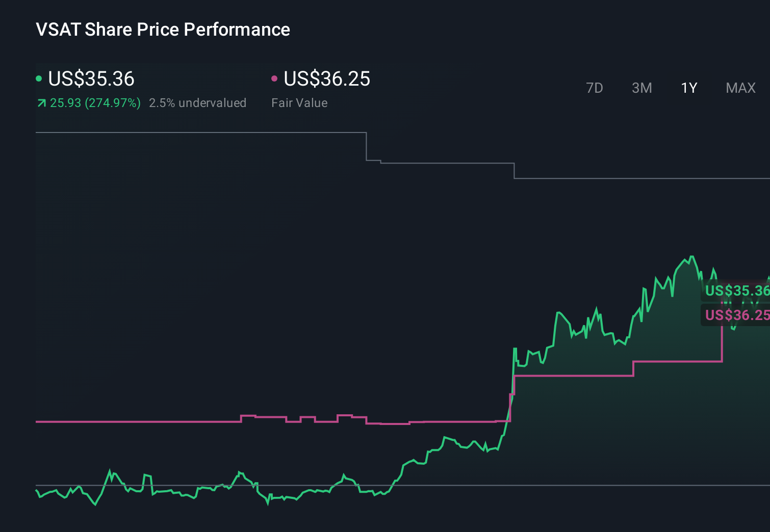Click the 25.93 (274.97%) change figure

click(x=95, y=103)
